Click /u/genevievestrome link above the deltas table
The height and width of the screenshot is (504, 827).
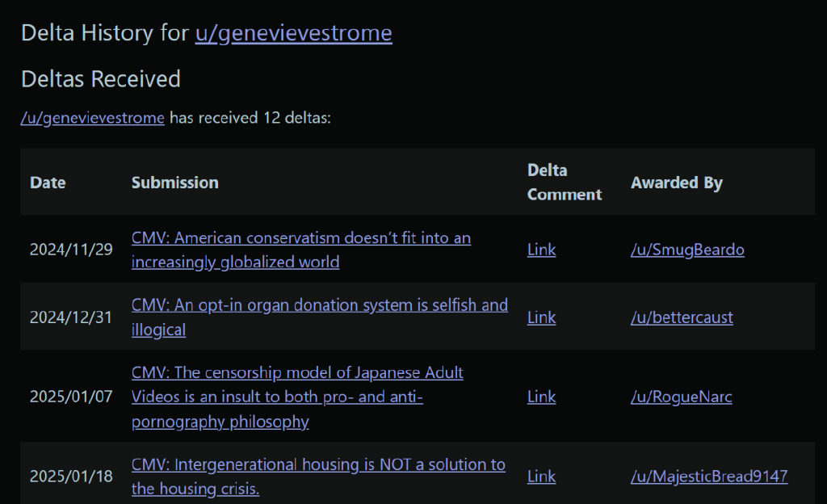pyautogui.click(x=93, y=118)
